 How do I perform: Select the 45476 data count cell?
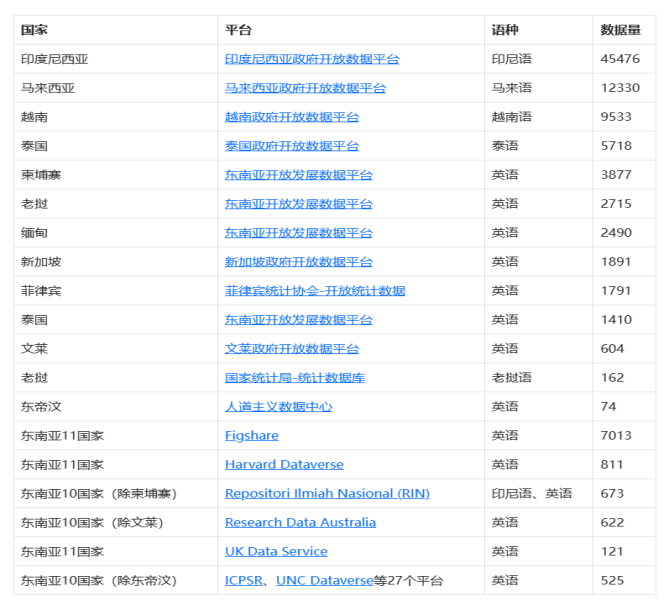[x=620, y=59]
